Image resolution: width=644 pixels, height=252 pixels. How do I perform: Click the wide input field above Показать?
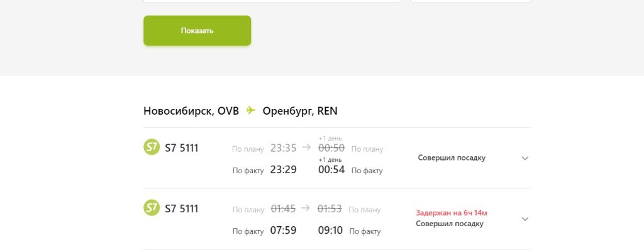(272, 1)
